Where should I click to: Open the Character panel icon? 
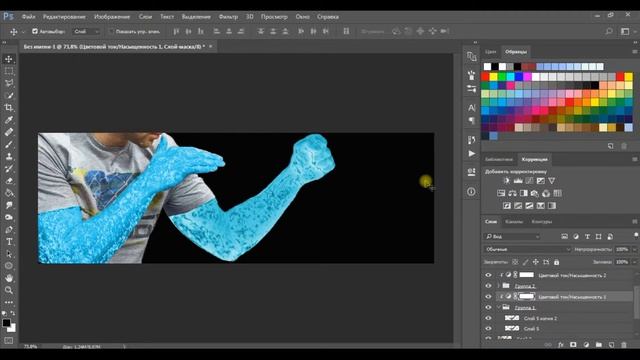coord(471,108)
